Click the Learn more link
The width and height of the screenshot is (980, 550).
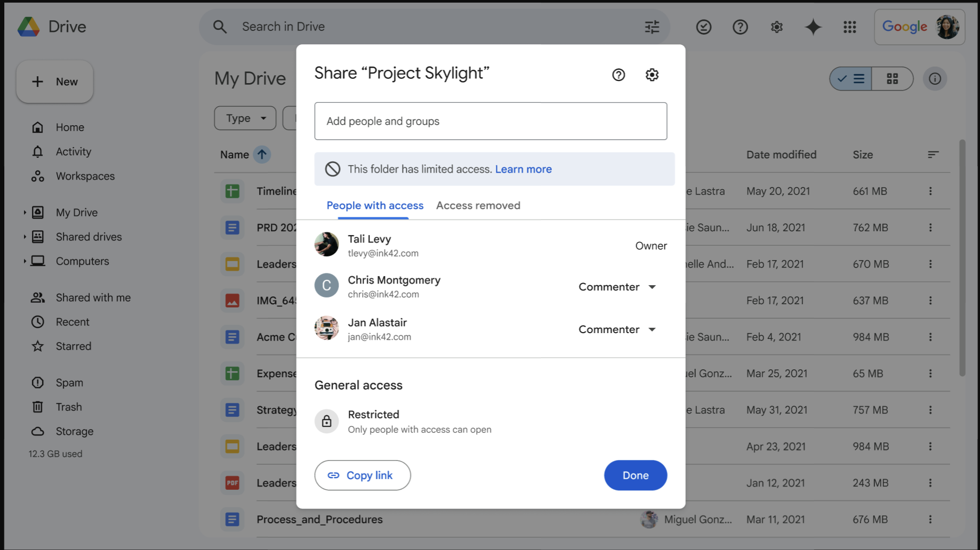click(523, 169)
